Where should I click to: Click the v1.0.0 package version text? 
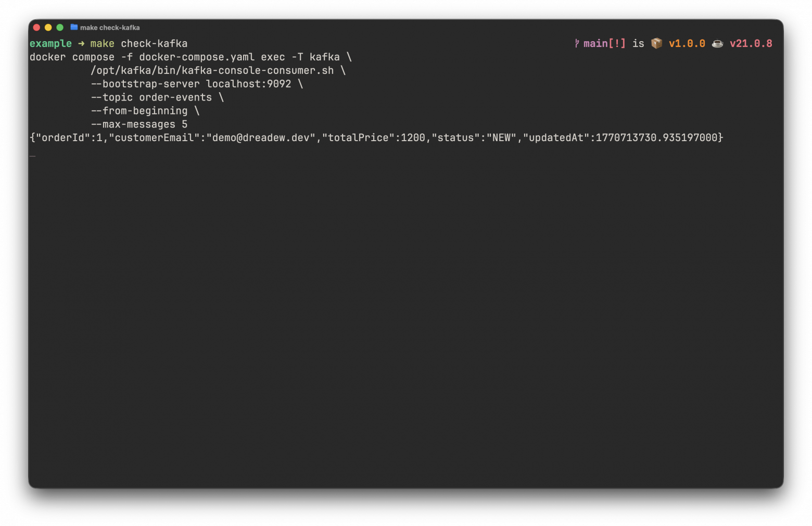(x=687, y=44)
